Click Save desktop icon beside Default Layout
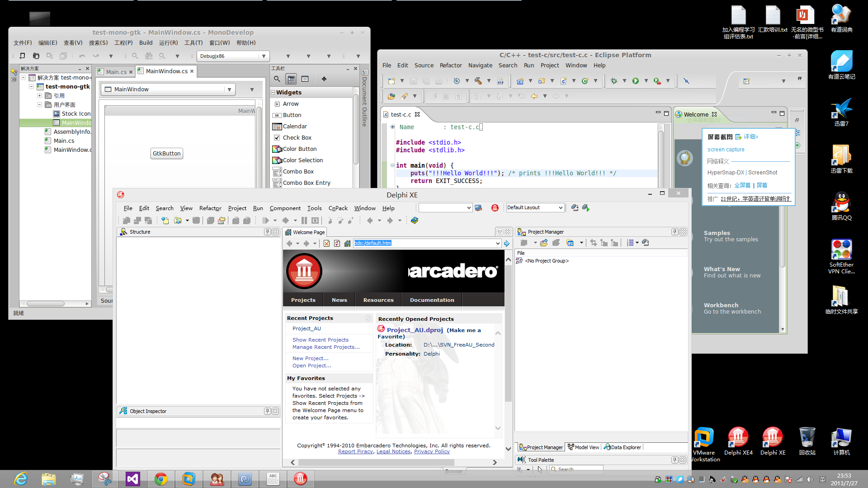 click(x=575, y=208)
